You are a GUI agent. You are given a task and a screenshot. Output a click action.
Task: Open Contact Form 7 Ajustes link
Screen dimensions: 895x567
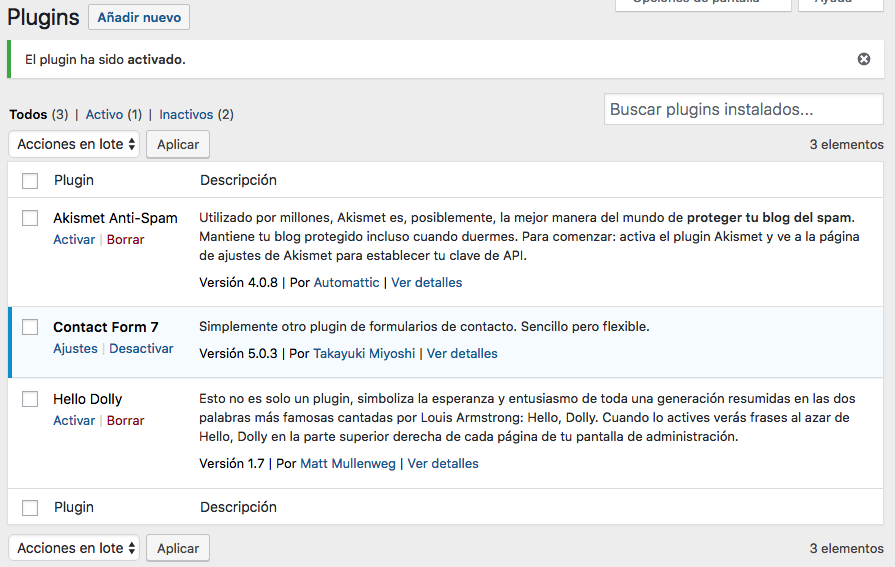click(x=75, y=349)
